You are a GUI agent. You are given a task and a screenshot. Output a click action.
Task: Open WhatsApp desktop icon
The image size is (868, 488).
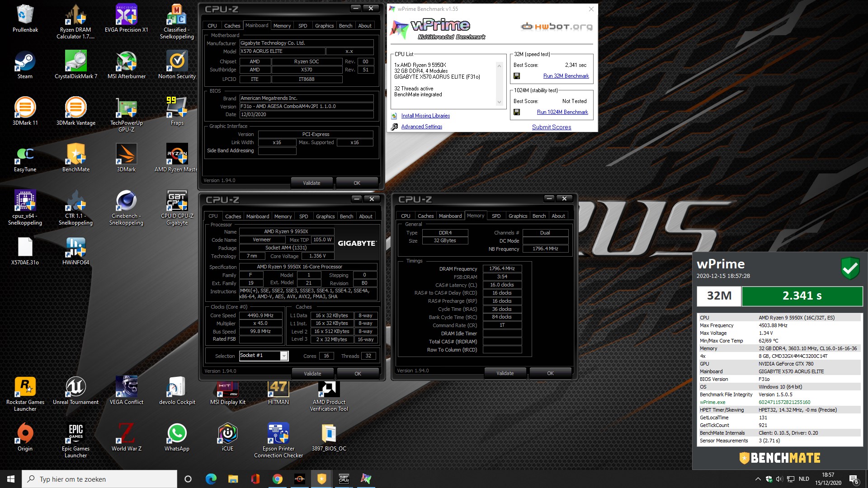177,437
